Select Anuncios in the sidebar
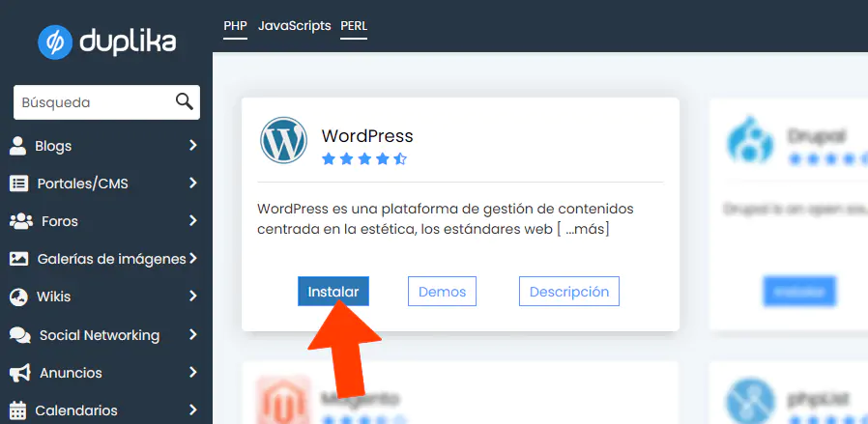Viewport: 868px width, 424px height. [x=71, y=373]
